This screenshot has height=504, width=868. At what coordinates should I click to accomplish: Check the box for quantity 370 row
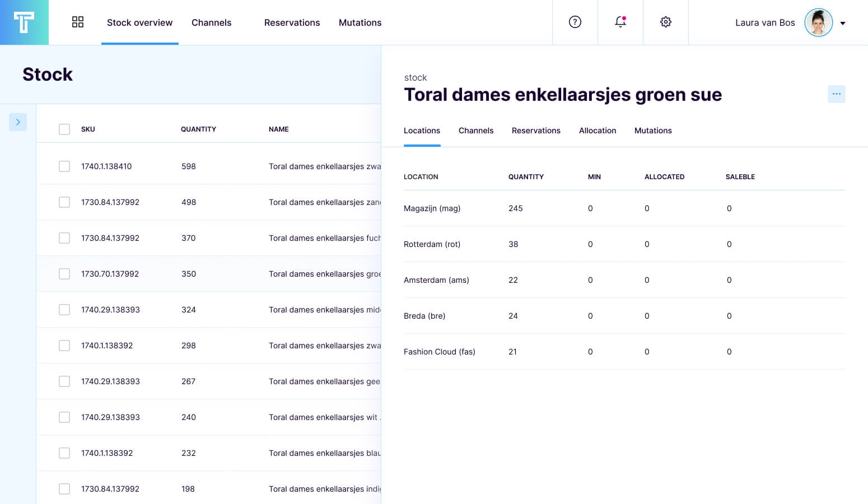[64, 238]
